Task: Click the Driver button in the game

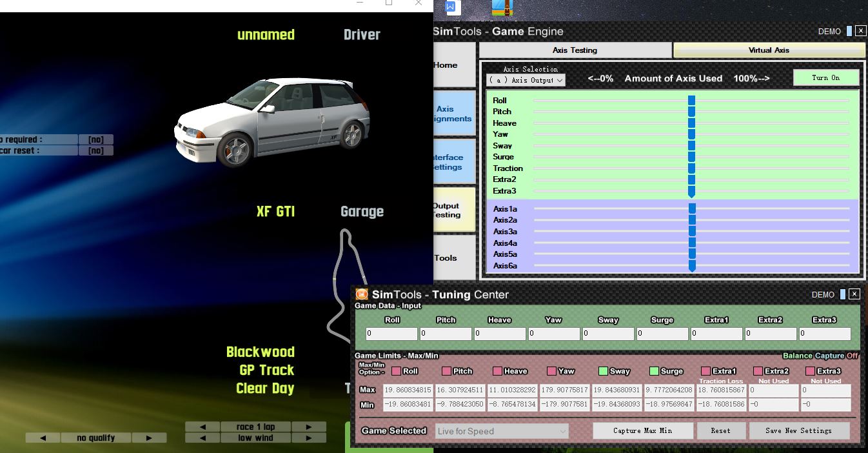Action: 362,35
